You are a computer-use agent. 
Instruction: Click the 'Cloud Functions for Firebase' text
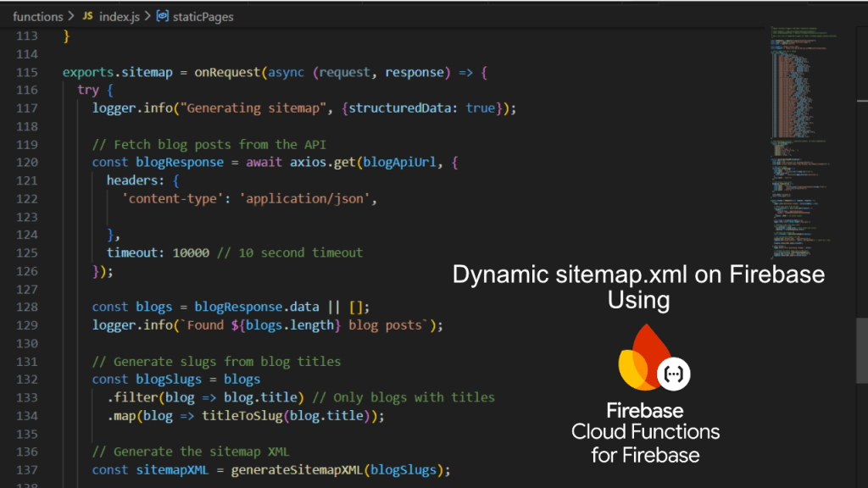[645, 442]
